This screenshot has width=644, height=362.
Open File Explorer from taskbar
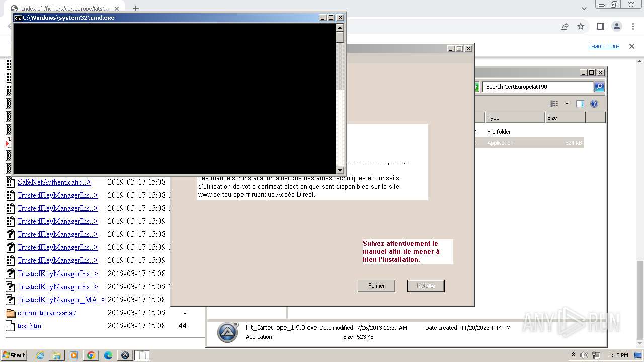click(57, 355)
